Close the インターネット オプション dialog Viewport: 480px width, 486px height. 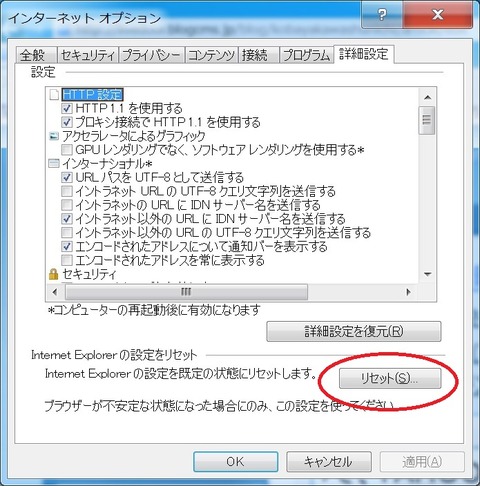pyautogui.click(x=437, y=15)
